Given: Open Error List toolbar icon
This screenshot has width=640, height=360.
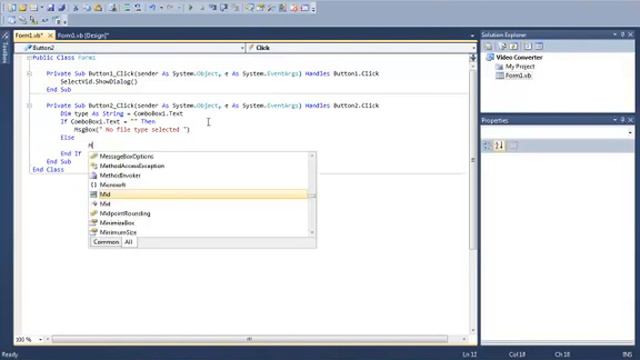Looking at the screenshot, I should click(x=293, y=8).
